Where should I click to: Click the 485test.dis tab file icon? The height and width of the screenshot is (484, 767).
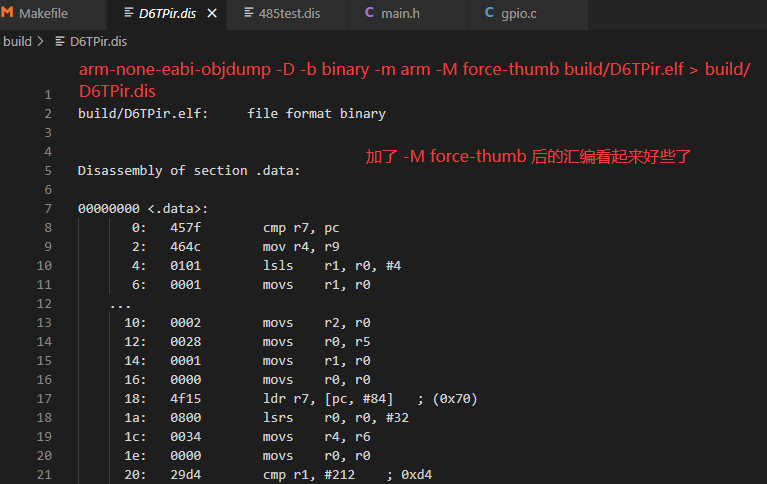coord(248,13)
